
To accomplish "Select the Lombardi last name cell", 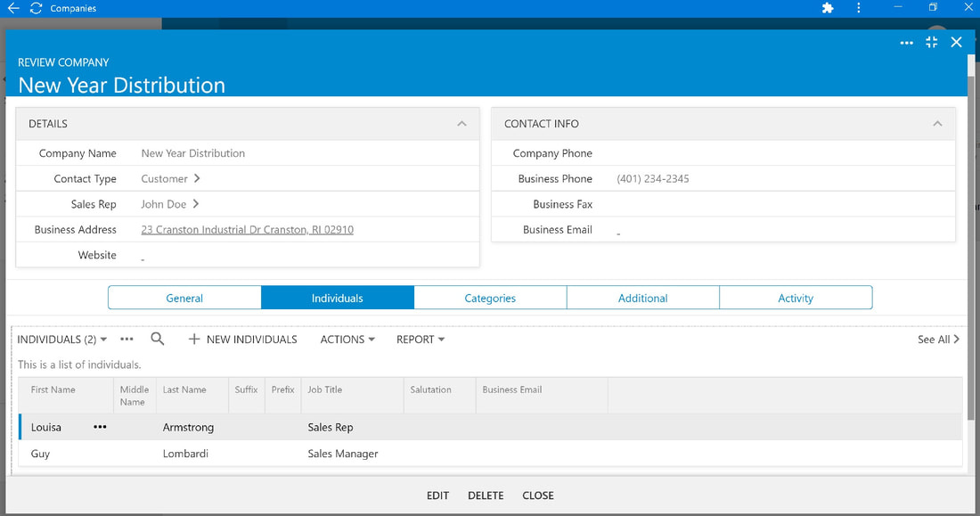I will (x=185, y=454).
